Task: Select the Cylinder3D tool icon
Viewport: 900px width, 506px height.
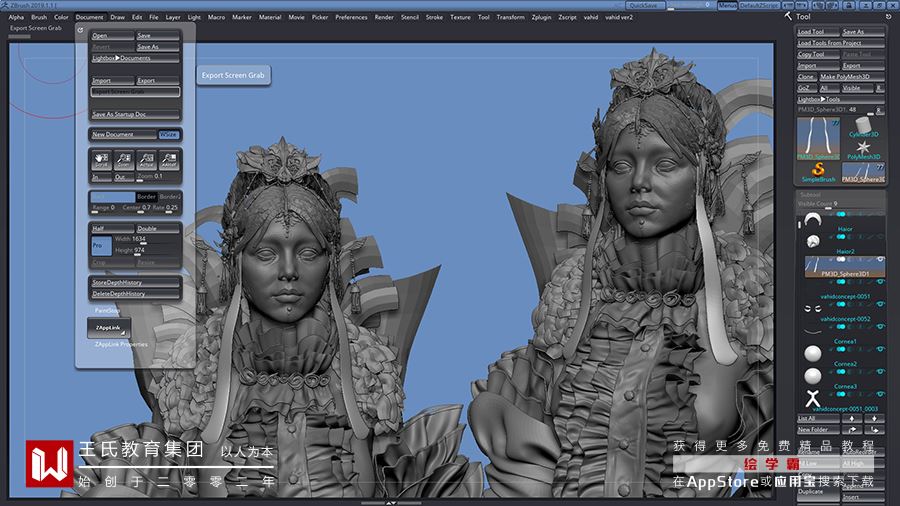Action: 863,127
